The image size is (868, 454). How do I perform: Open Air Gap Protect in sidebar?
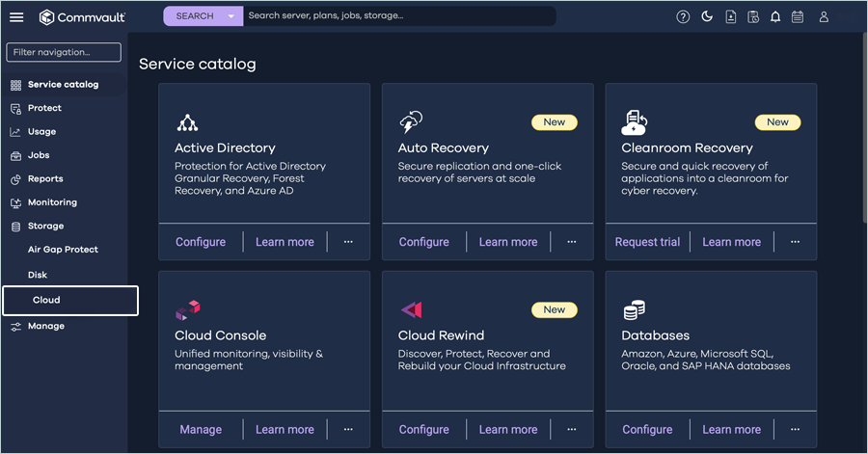pos(63,250)
